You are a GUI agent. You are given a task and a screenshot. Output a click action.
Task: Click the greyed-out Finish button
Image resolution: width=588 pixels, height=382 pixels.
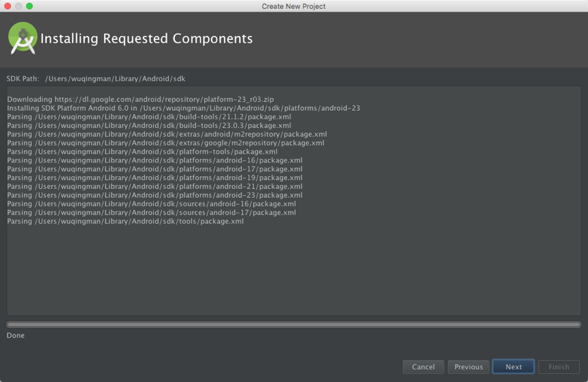[559, 367]
